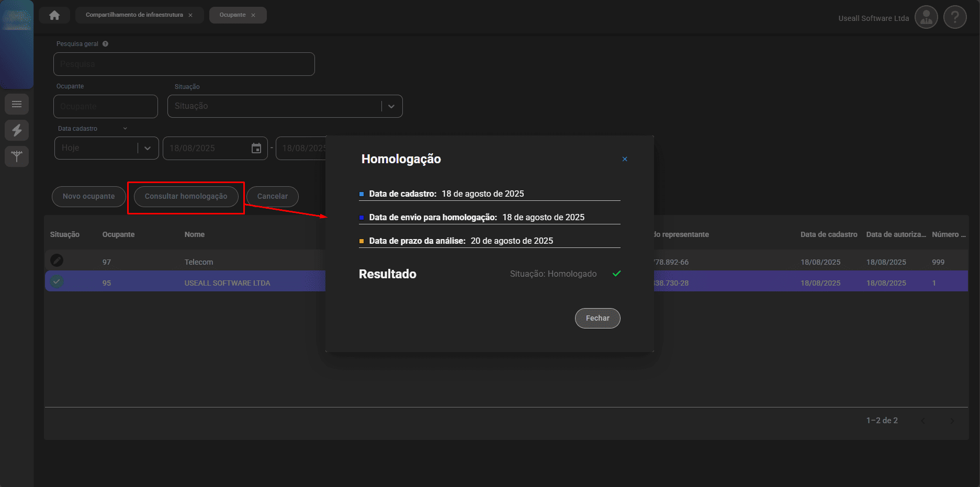Go to the home icon tab
The width and height of the screenshot is (980, 487).
[x=54, y=15]
